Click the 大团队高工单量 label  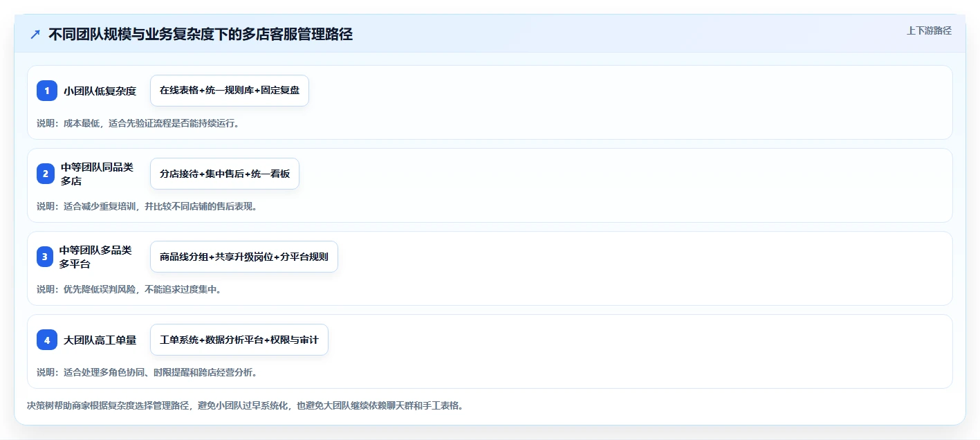100,340
